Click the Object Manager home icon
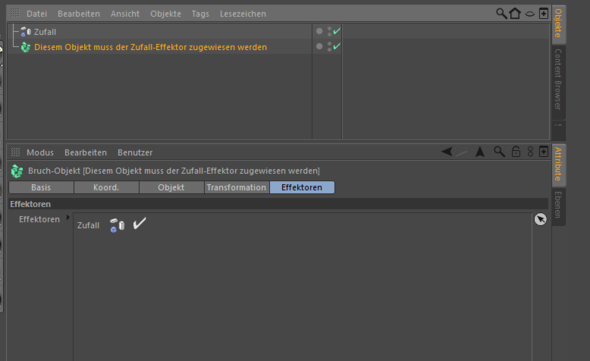 click(515, 14)
